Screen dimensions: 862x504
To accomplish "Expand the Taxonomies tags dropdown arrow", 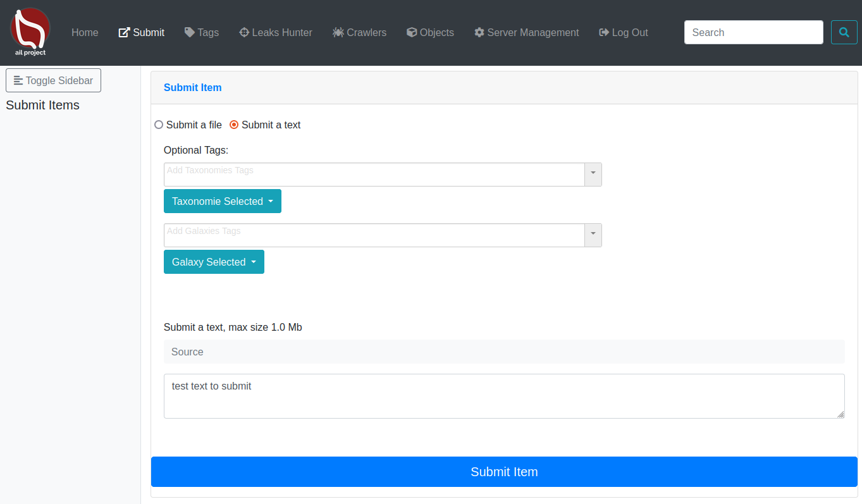I will 593,174.
